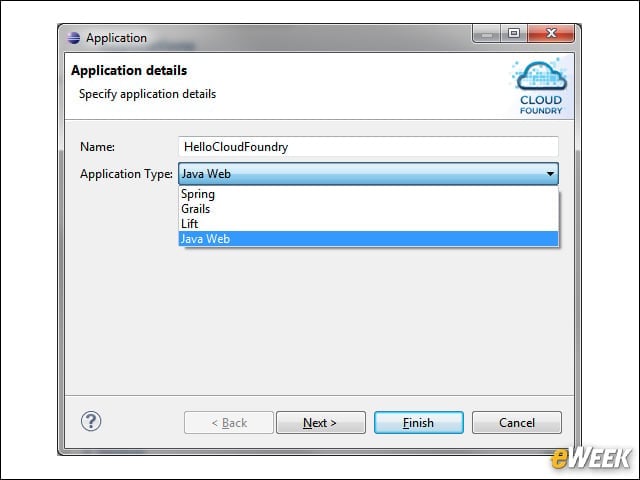The width and height of the screenshot is (640, 480).
Task: Open the Application Type dropdown arrow
Action: [550, 174]
